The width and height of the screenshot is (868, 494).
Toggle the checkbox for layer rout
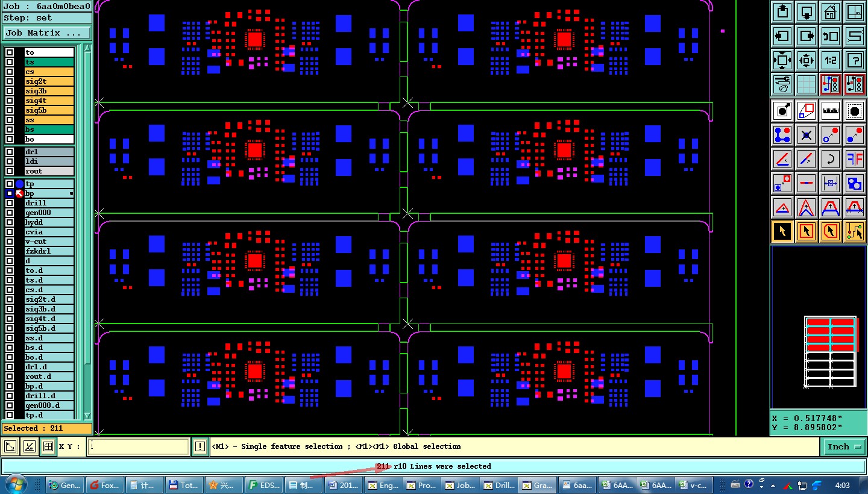pos(9,171)
